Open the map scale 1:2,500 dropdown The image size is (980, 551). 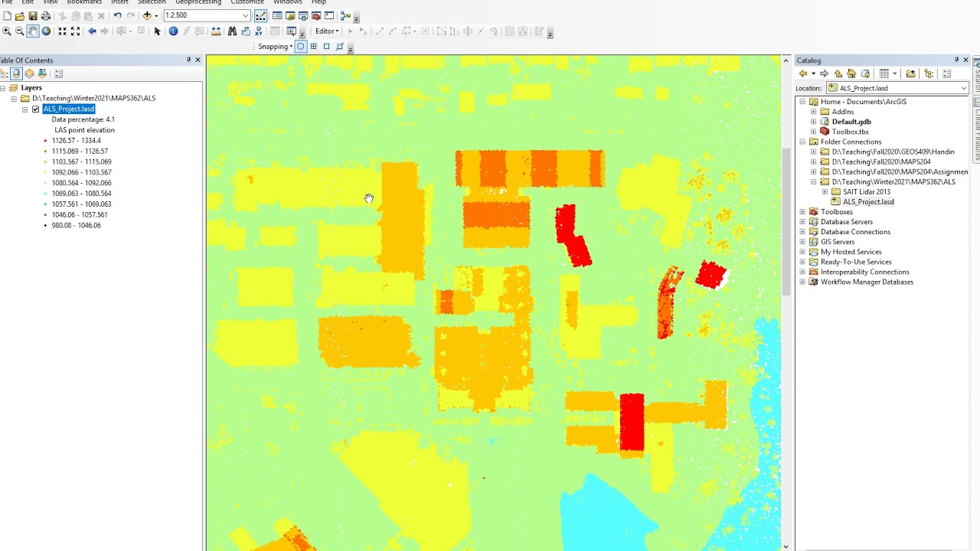click(245, 15)
